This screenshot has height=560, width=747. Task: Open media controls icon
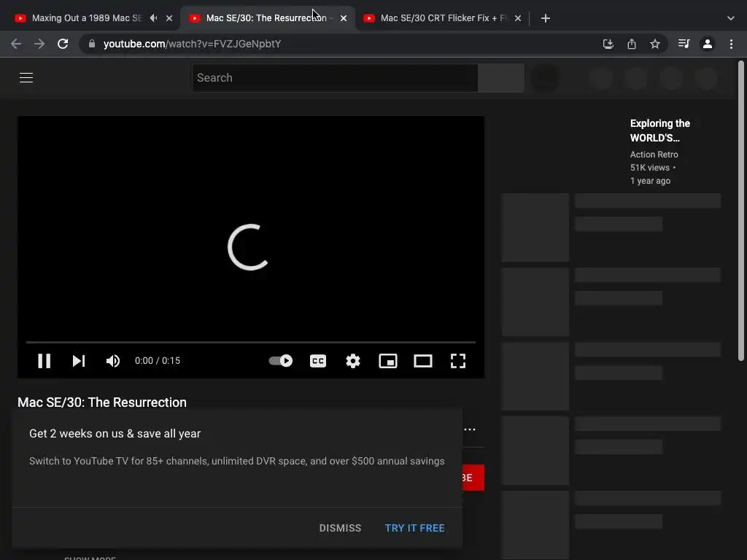(684, 44)
